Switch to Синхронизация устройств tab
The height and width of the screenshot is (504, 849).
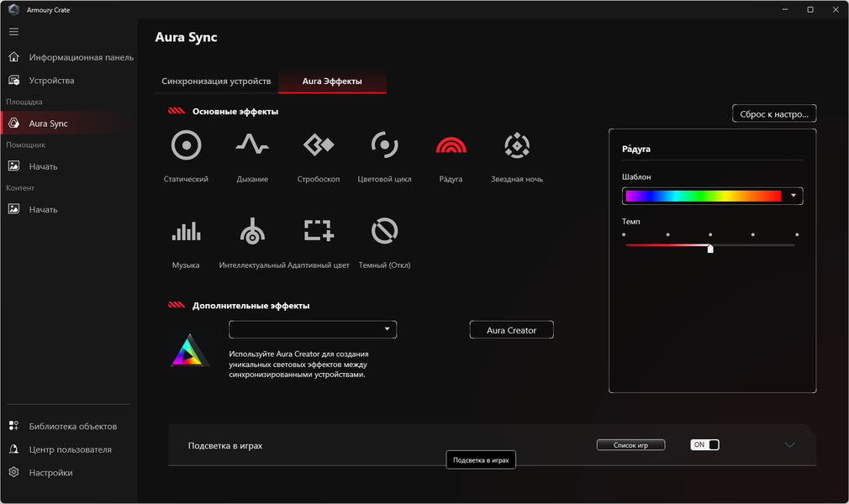(x=216, y=81)
